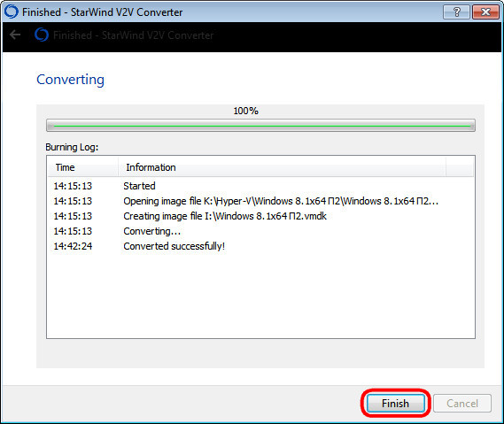Click the Information column header
Screen dimensions: 504x424
click(x=282, y=167)
